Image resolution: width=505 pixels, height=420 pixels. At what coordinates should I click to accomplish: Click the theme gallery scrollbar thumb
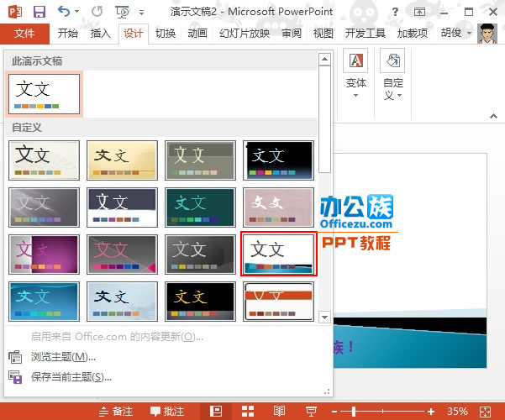click(x=324, y=119)
